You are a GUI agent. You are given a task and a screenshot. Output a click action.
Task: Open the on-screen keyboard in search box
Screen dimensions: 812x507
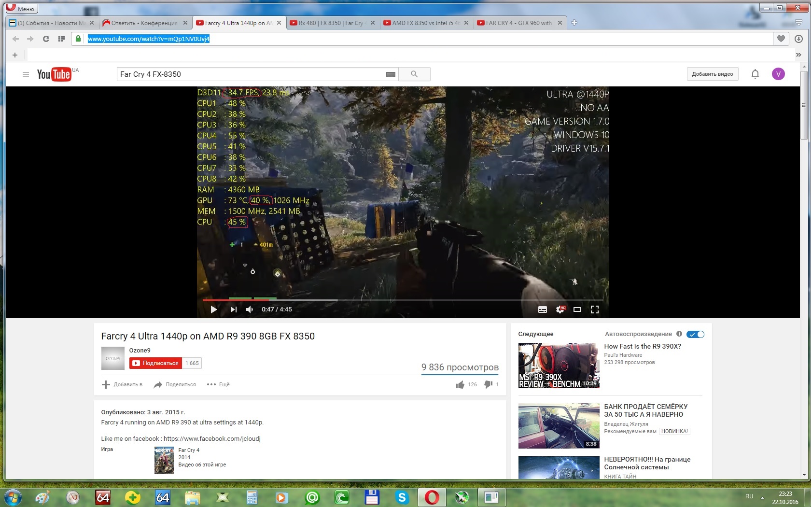click(391, 74)
